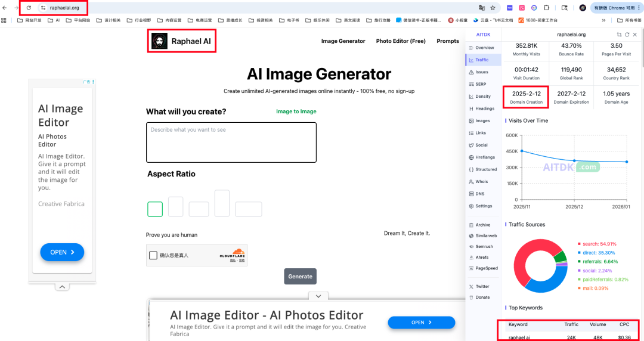Open Hreflangs in the AITDK sidebar
Screen dimensions: 644x341
[x=484, y=157]
